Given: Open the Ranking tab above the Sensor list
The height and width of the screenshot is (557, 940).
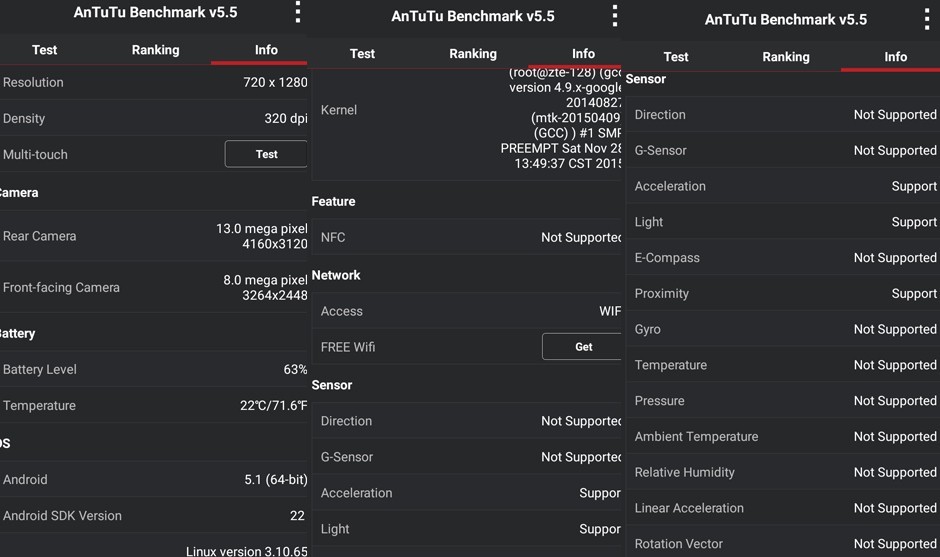Looking at the screenshot, I should 785,57.
